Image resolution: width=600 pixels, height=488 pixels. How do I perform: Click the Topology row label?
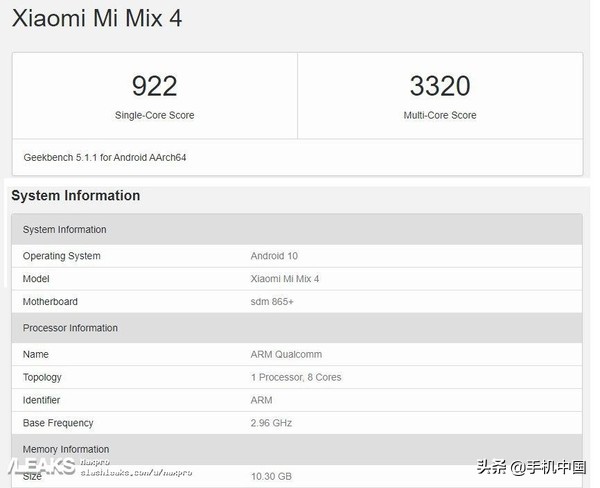42,378
